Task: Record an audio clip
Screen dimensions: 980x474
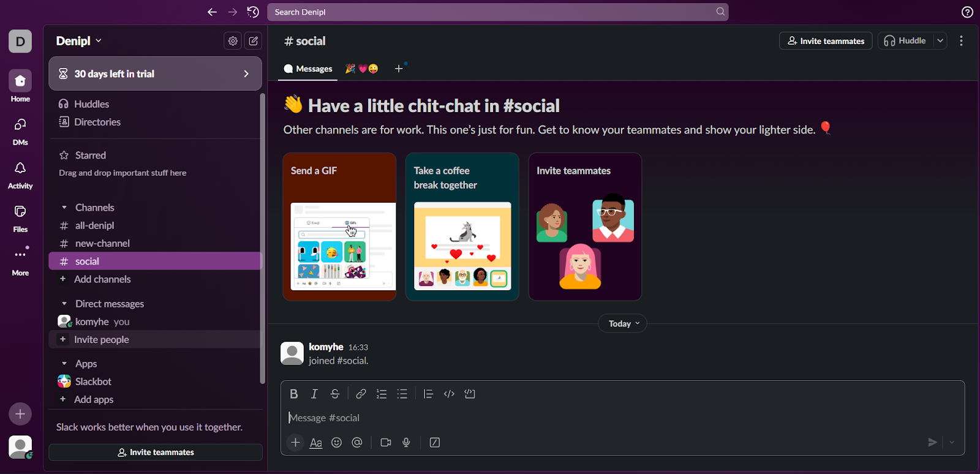Action: pos(406,442)
